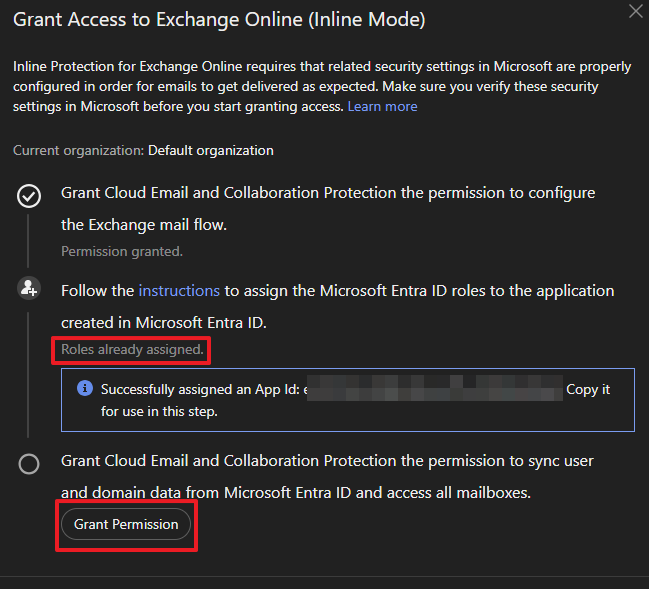The image size is (649, 589).
Task: Click the 'sync user and domain data' step text
Action: 328,461
